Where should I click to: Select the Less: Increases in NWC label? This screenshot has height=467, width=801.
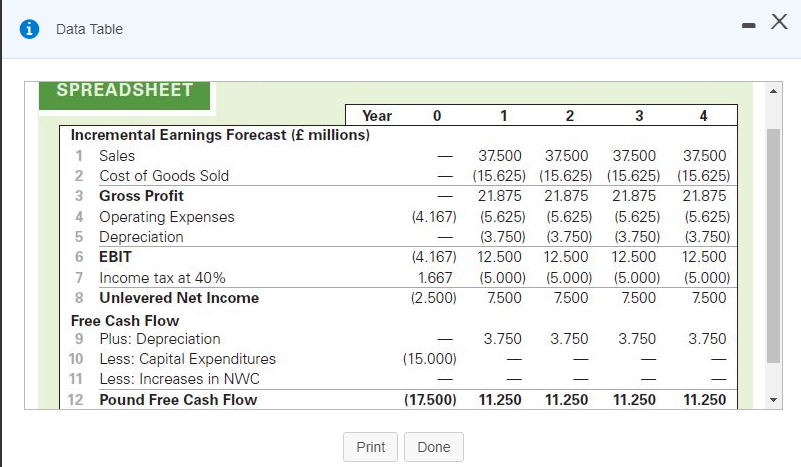(x=179, y=379)
